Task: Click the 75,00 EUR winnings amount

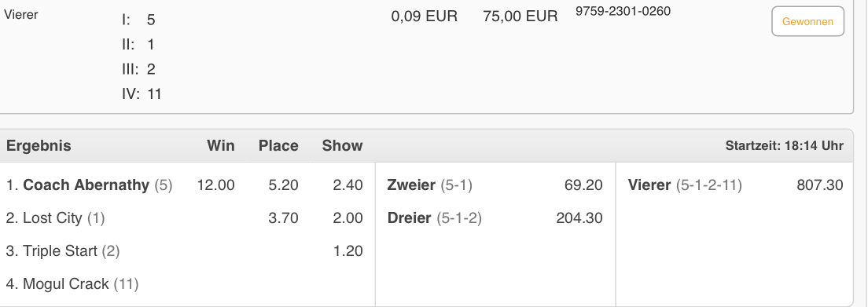Action: pyautogui.click(x=520, y=16)
